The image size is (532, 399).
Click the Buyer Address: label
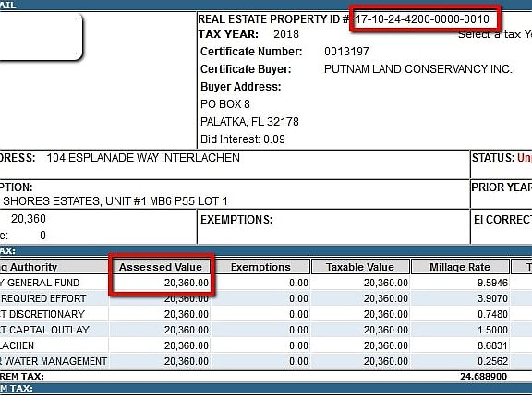(241, 87)
